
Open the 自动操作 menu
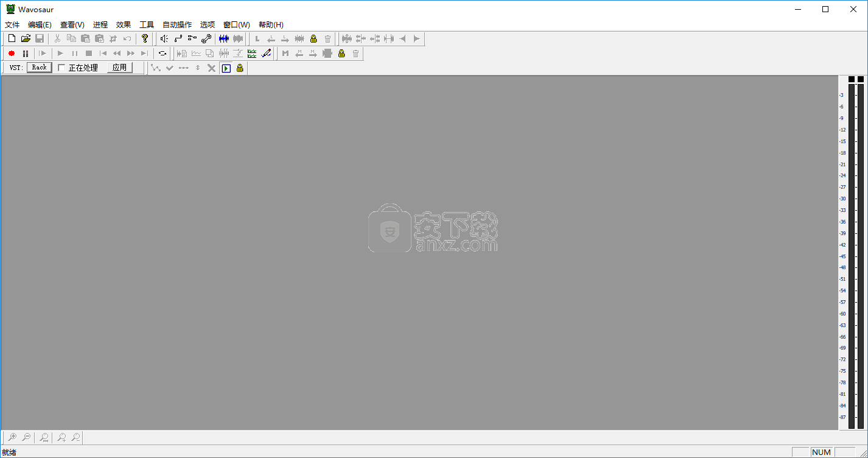[x=177, y=25]
